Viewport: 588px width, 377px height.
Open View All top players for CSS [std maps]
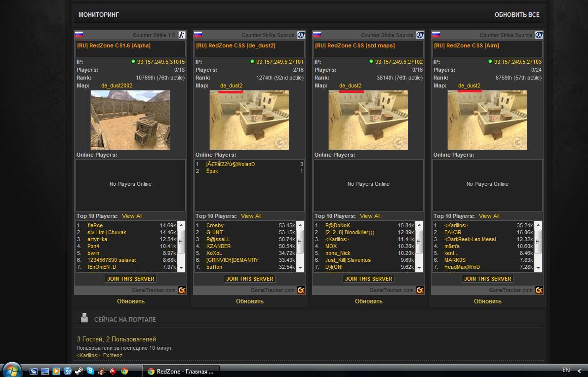tap(370, 216)
